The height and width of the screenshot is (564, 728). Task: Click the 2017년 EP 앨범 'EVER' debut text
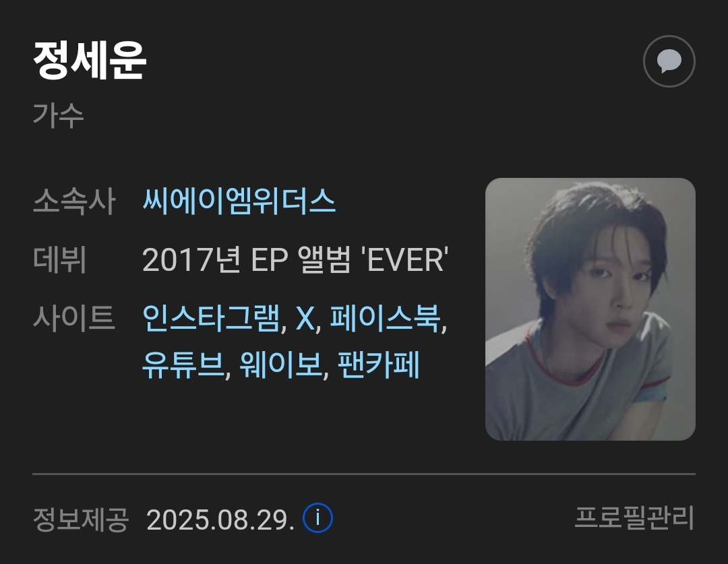point(295,259)
